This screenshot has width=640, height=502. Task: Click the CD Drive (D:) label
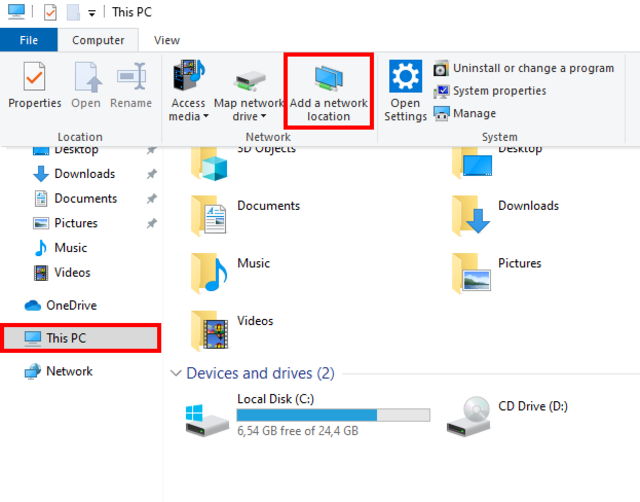tap(533, 406)
